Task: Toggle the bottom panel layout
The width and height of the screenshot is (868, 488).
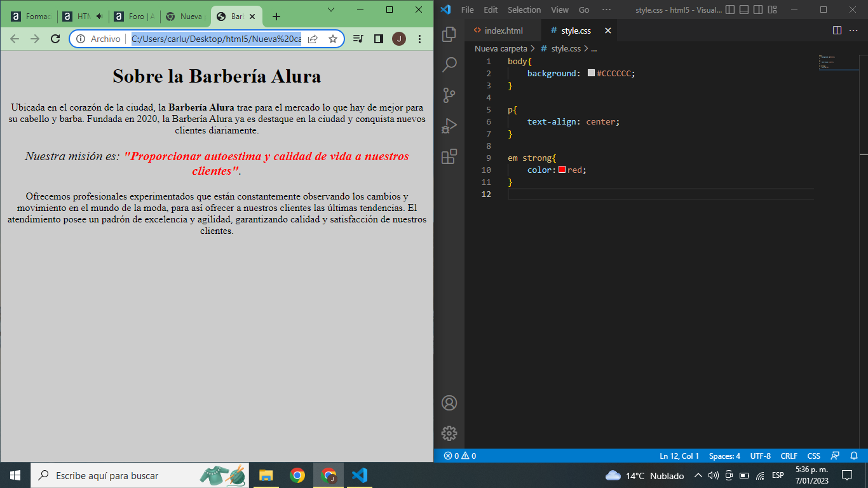Action: [x=744, y=10]
